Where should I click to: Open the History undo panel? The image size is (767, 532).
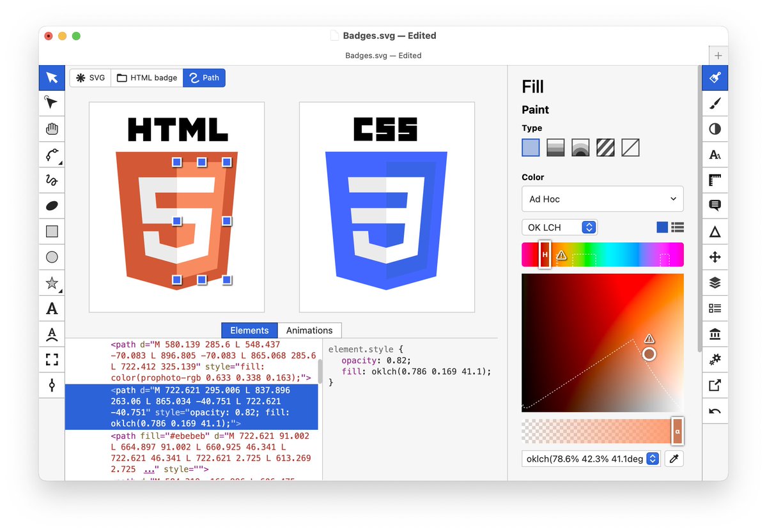(715, 411)
